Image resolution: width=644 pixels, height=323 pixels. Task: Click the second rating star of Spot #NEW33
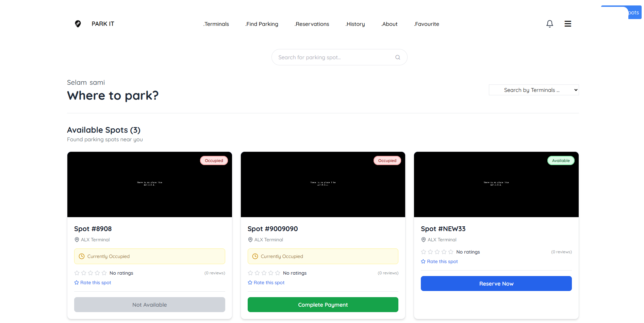(430, 252)
